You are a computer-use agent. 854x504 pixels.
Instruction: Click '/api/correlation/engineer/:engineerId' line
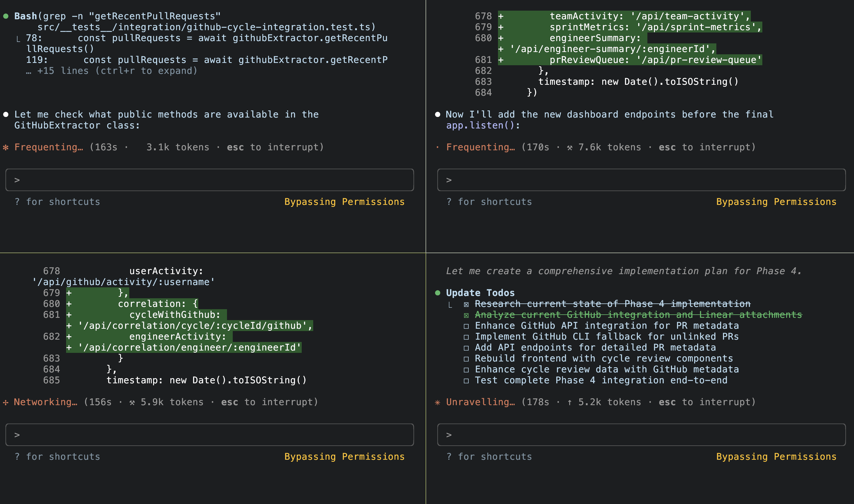[184, 347]
